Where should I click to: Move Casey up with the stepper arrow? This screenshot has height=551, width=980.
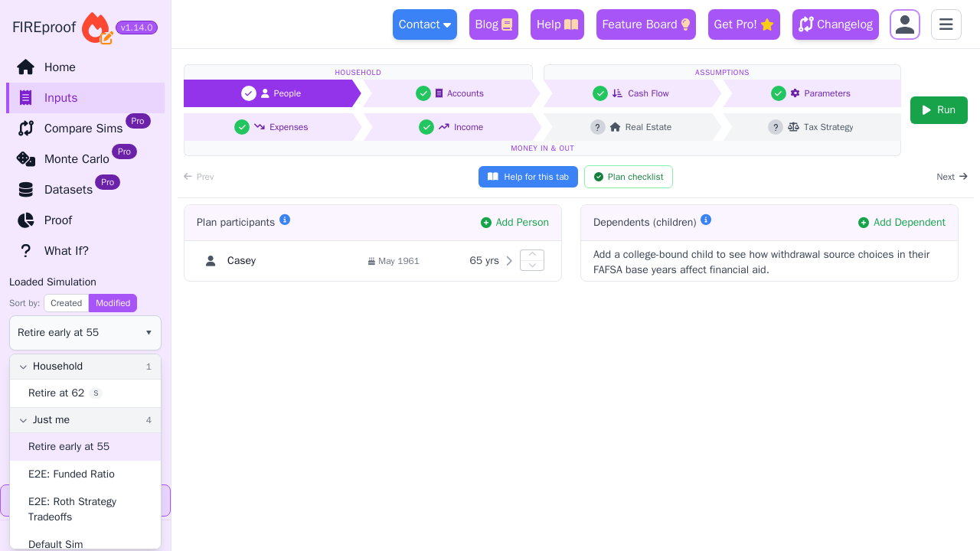[x=532, y=255]
